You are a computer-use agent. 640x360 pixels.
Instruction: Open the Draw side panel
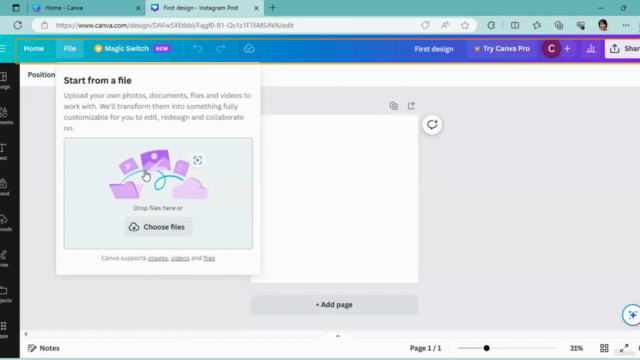(4, 259)
